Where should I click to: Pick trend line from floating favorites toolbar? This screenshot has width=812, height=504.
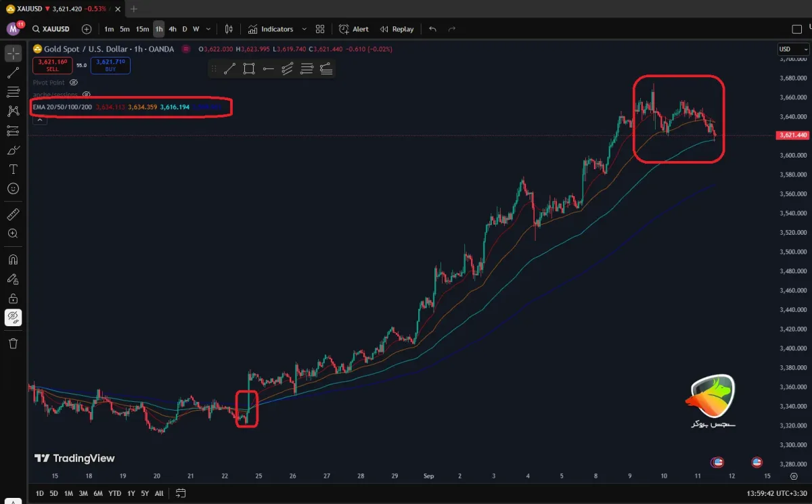pyautogui.click(x=229, y=68)
